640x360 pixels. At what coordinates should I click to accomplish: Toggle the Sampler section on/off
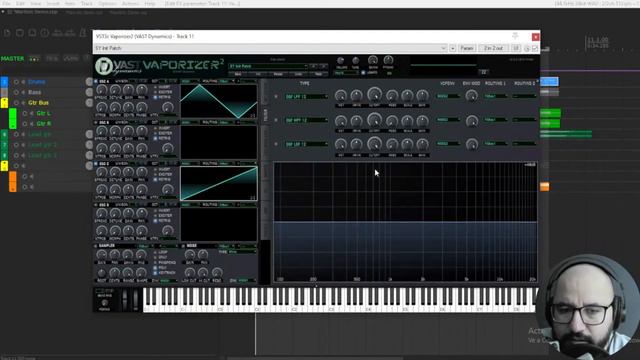(96, 246)
